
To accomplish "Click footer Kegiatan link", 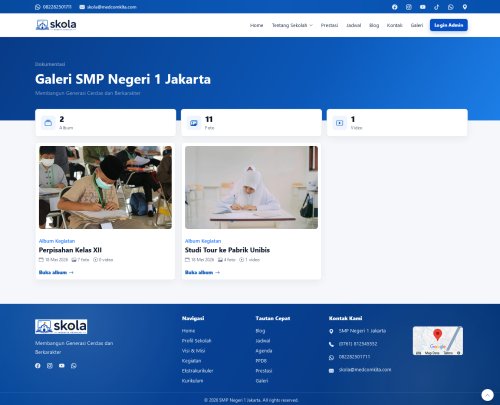I will pyautogui.click(x=191, y=361).
